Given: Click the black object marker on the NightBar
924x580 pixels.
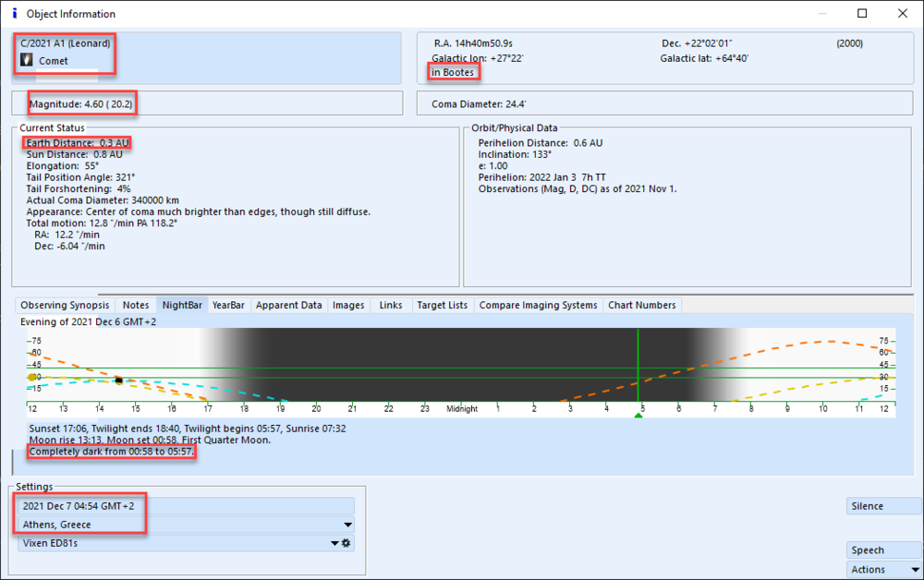Looking at the screenshot, I should click(118, 380).
